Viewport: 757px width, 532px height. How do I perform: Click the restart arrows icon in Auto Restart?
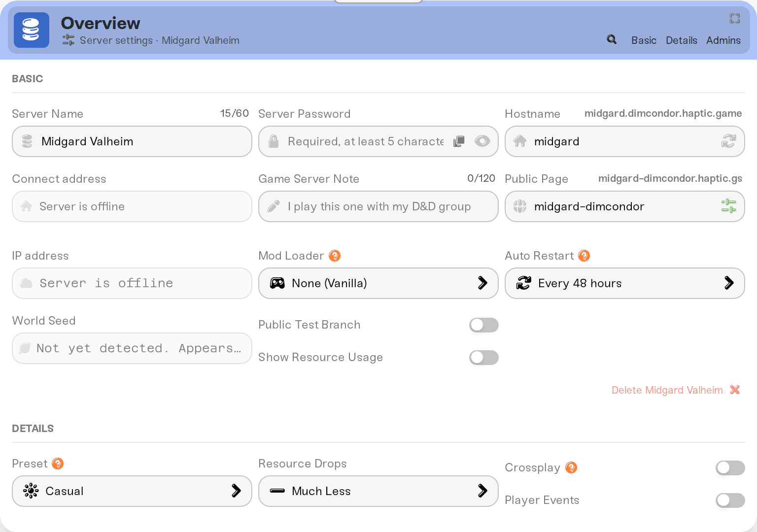[x=523, y=283]
